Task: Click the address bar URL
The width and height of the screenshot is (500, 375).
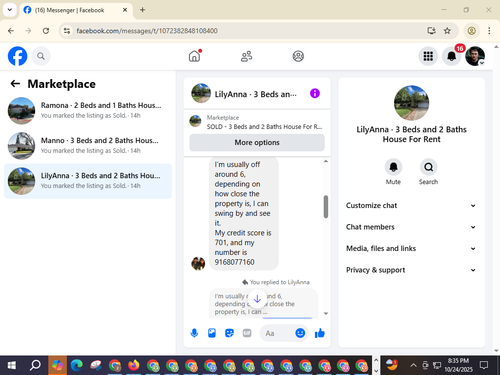Action: [x=147, y=31]
